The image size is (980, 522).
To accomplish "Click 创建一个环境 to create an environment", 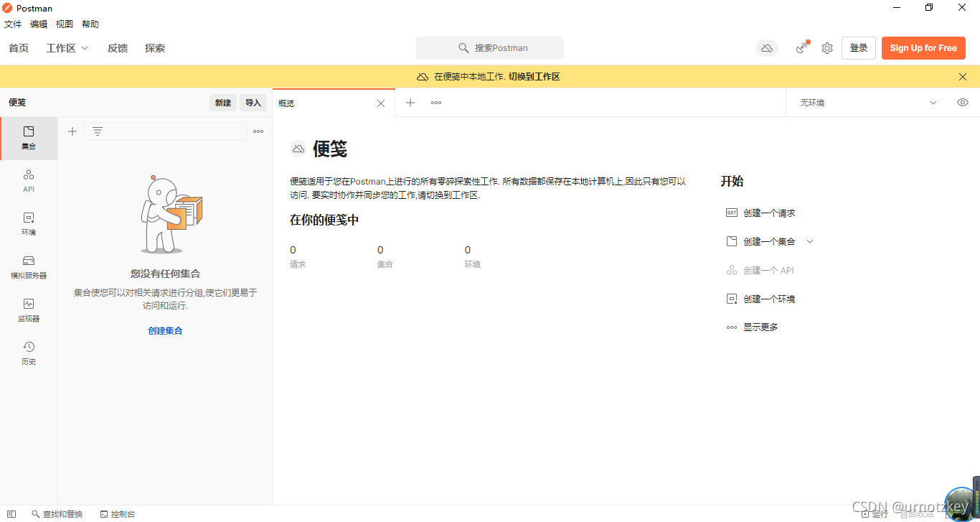I will pos(769,299).
